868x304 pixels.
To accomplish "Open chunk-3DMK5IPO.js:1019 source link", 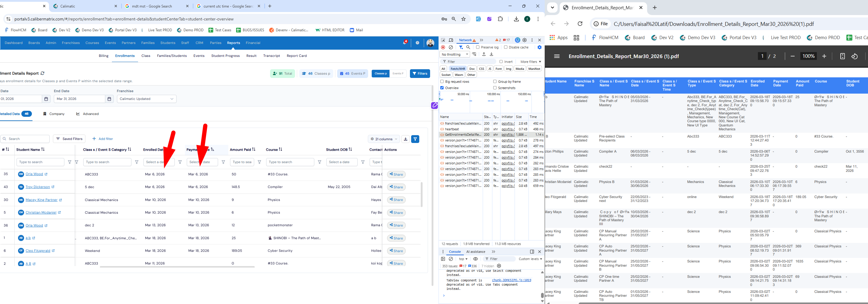I will 512,281.
